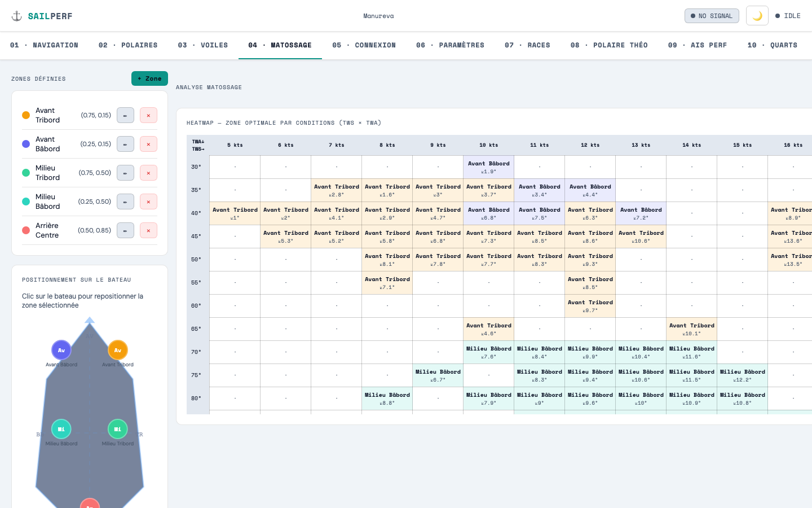Delete the Avant Bâbord zone
The width and height of the screenshot is (812, 508).
click(148, 144)
